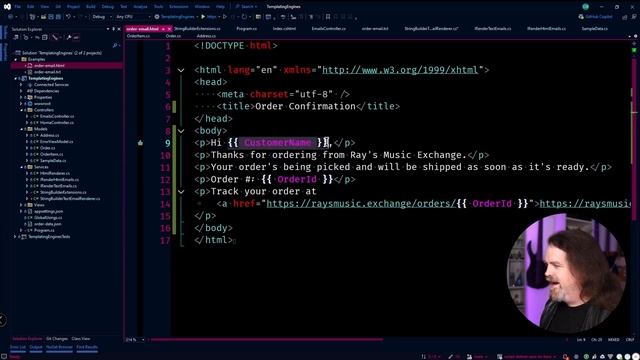The height and width of the screenshot is (360, 640).
Task: Switch to Program.cs tab
Action: (247, 29)
